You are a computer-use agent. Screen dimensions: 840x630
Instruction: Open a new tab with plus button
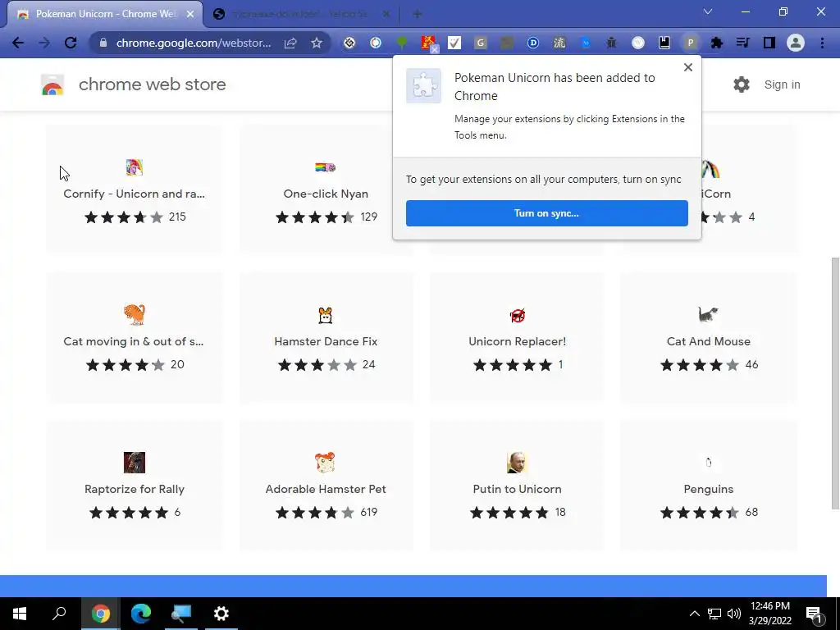418,14
